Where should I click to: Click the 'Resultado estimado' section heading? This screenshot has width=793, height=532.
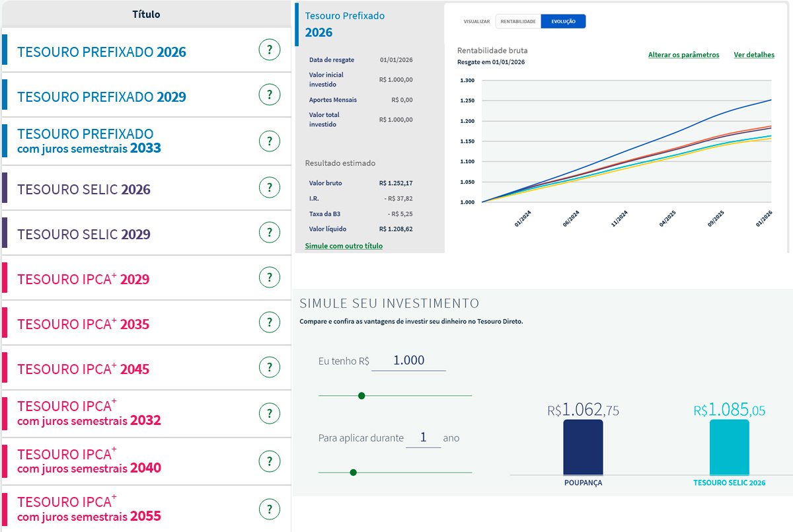point(340,163)
